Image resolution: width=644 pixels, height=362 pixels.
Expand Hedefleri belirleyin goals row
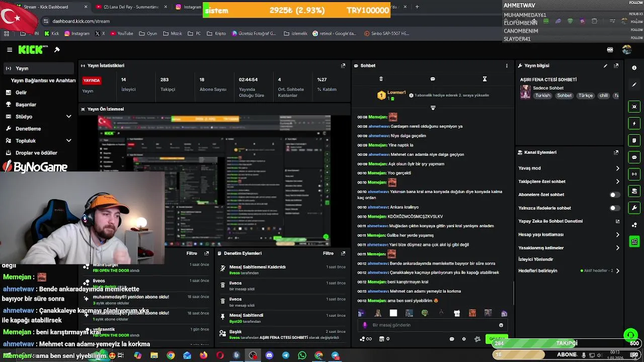tap(569, 270)
